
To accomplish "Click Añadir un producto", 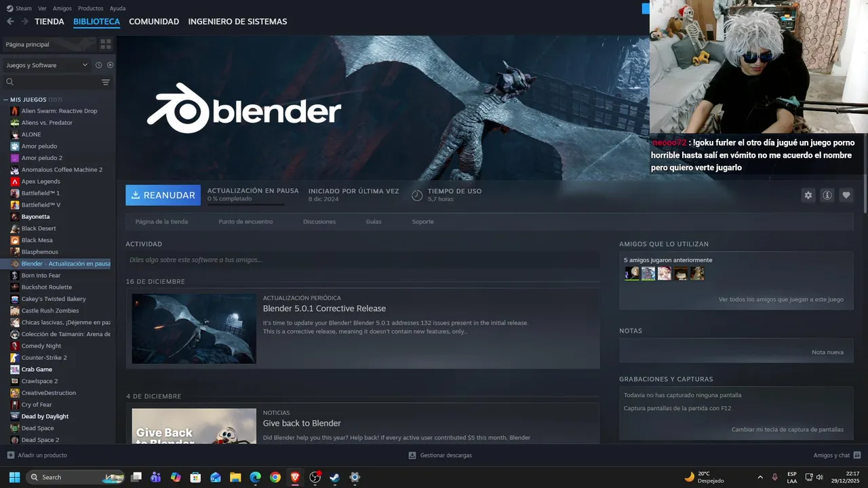I will click(x=37, y=455).
